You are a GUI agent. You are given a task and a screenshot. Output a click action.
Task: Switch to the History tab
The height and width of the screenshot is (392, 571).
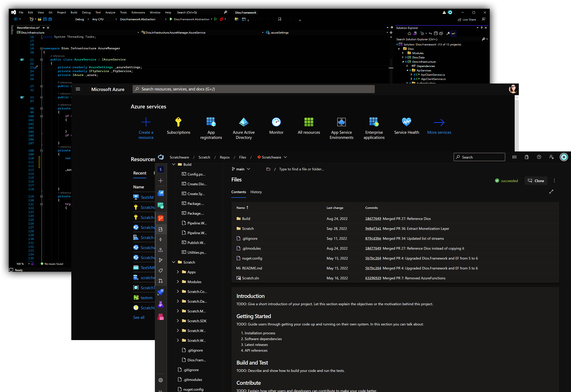(256, 192)
